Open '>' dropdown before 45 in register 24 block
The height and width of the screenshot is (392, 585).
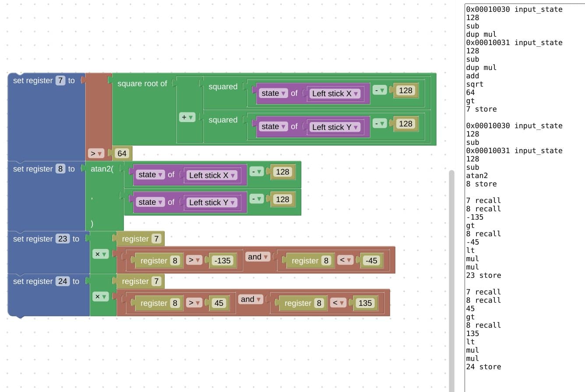pos(194,303)
